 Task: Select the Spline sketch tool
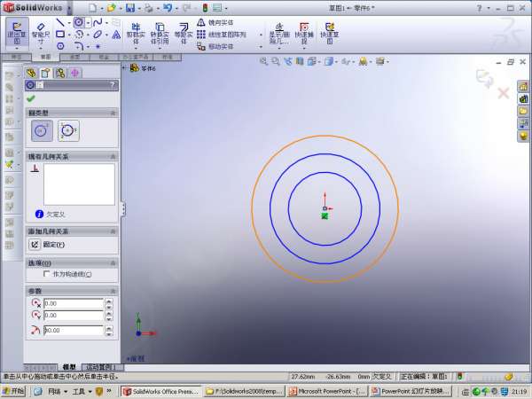click(98, 23)
